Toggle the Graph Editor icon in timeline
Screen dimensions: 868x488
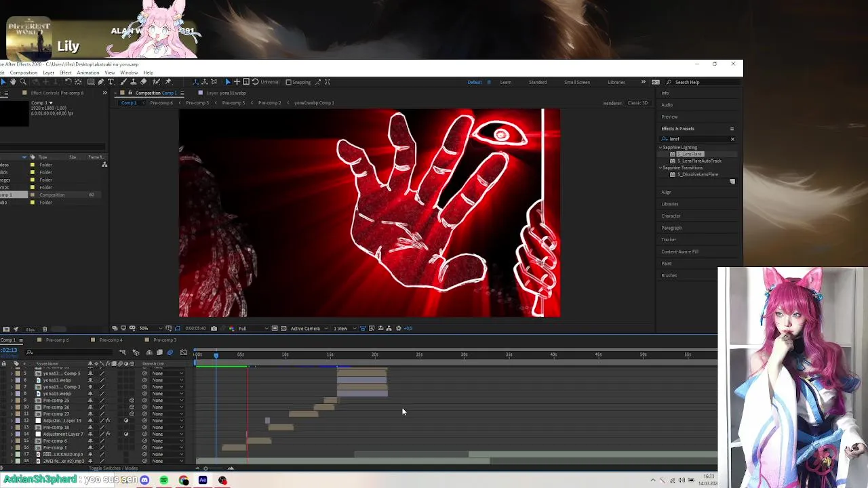184,352
